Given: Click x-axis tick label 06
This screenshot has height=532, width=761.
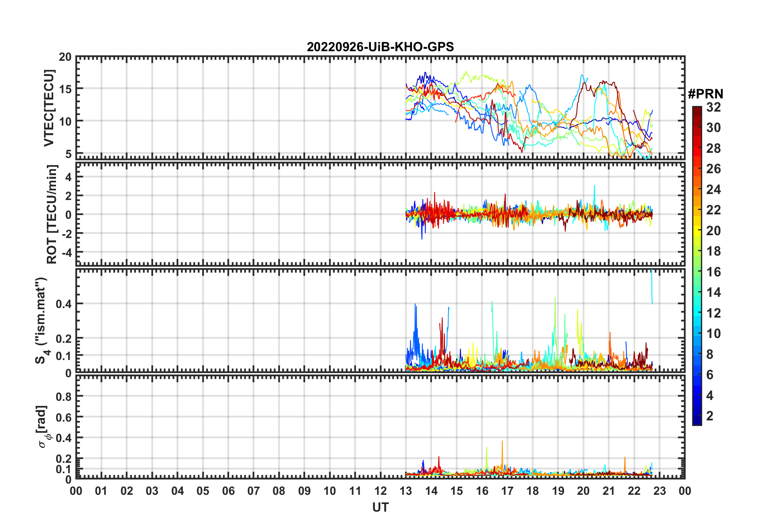Looking at the screenshot, I should click(228, 491).
